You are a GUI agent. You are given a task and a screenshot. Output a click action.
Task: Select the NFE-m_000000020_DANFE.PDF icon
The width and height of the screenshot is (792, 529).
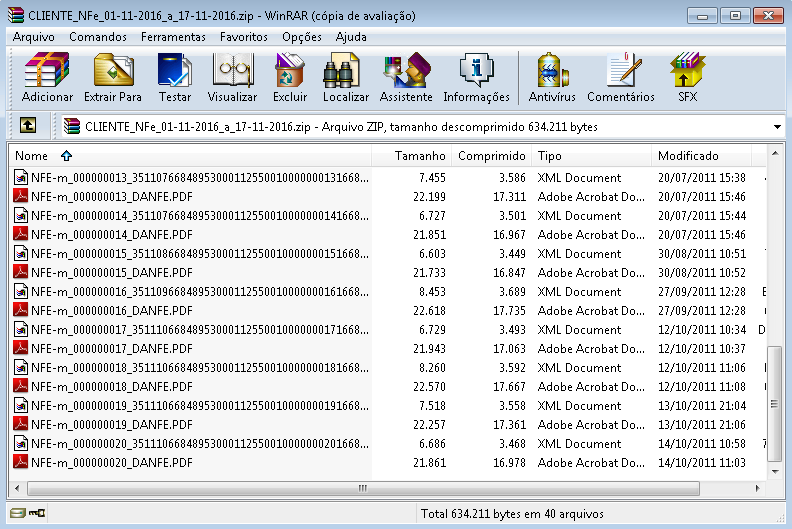point(21,462)
